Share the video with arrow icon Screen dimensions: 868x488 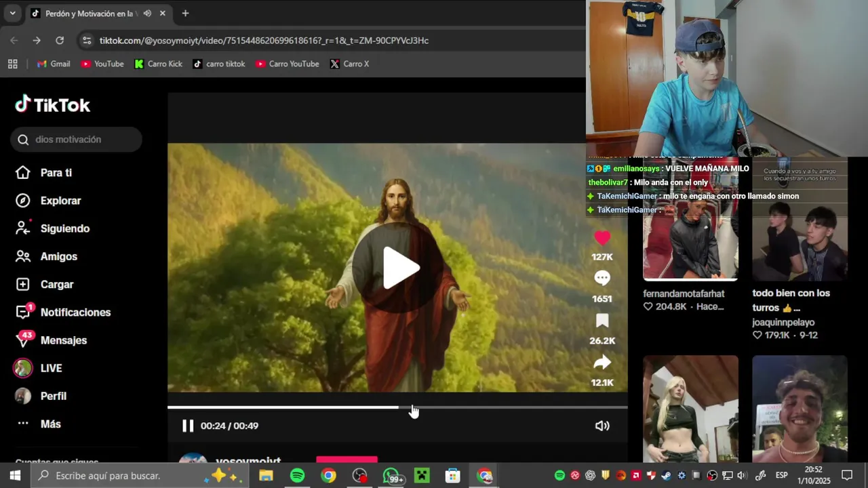click(x=602, y=363)
